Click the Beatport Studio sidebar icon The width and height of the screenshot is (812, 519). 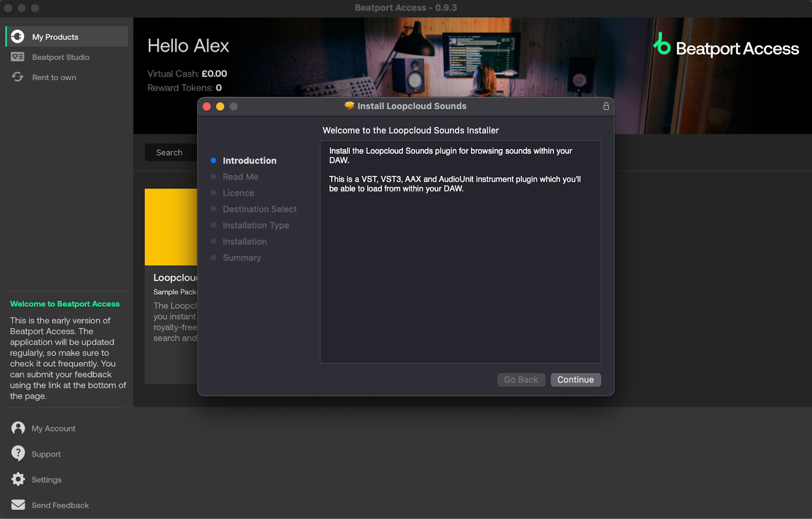[x=18, y=57]
